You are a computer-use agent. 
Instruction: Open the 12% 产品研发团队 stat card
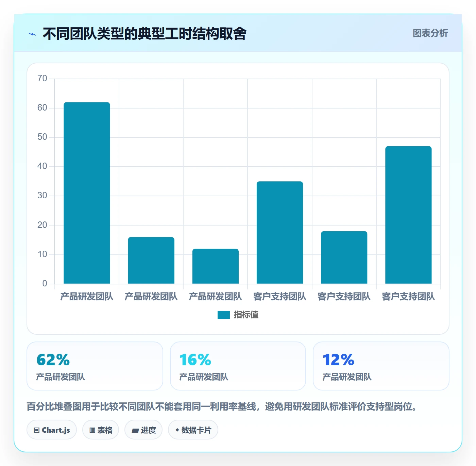(x=381, y=366)
